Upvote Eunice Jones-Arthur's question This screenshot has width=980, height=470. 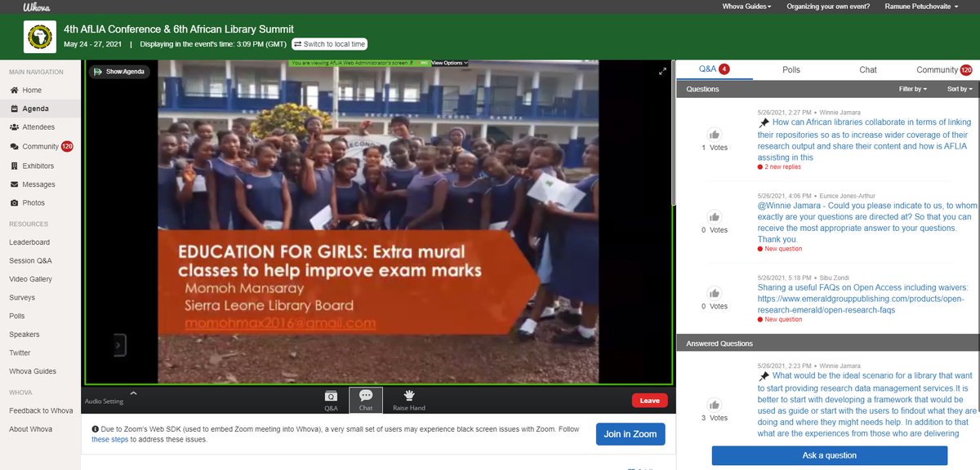tap(715, 218)
